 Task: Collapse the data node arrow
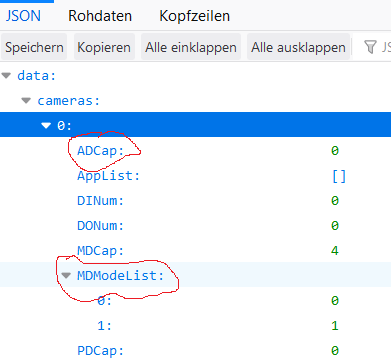(6, 76)
